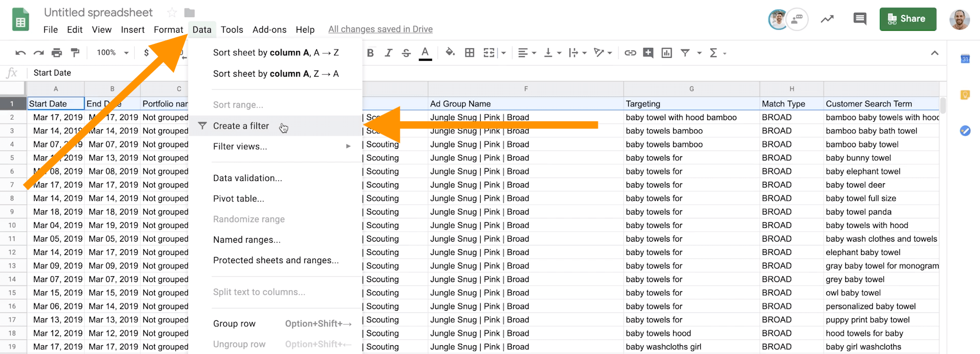Click the insert link icon

(630, 53)
